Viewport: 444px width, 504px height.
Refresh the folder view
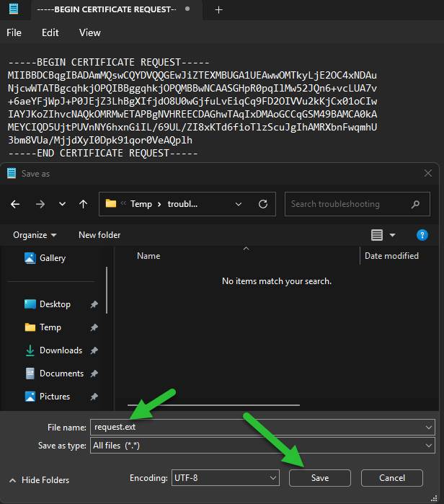263,204
